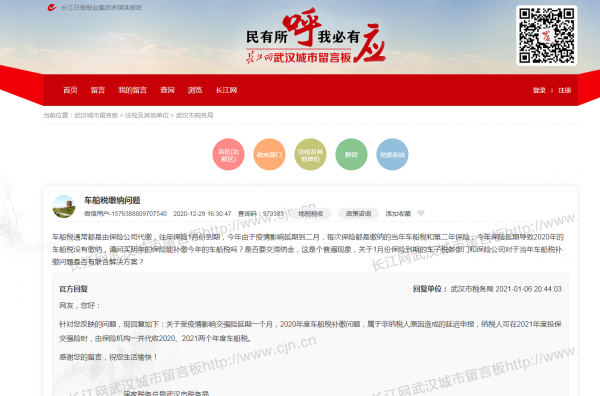
Task: Click the QR code image
Action: click(x=546, y=36)
